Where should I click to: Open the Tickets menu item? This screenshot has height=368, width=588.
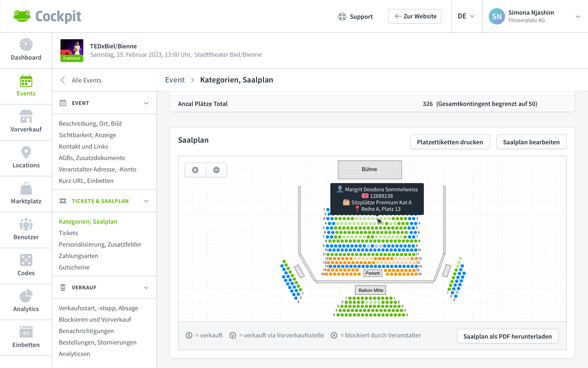68,233
